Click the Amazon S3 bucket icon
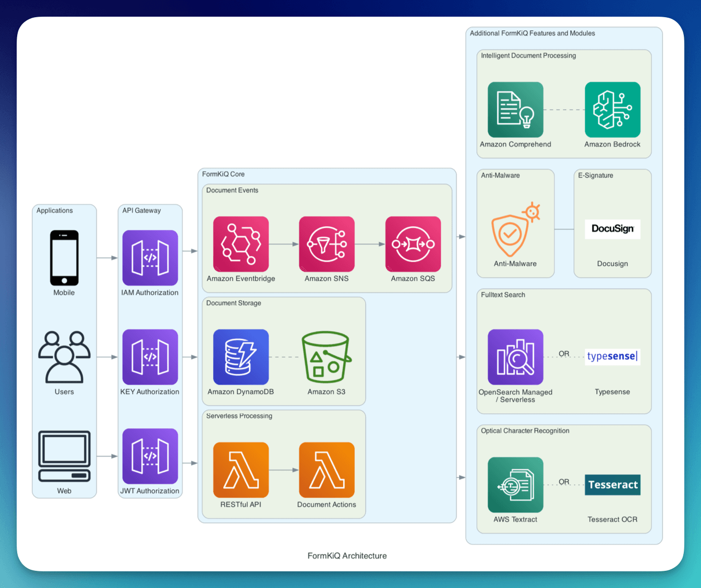 [327, 357]
